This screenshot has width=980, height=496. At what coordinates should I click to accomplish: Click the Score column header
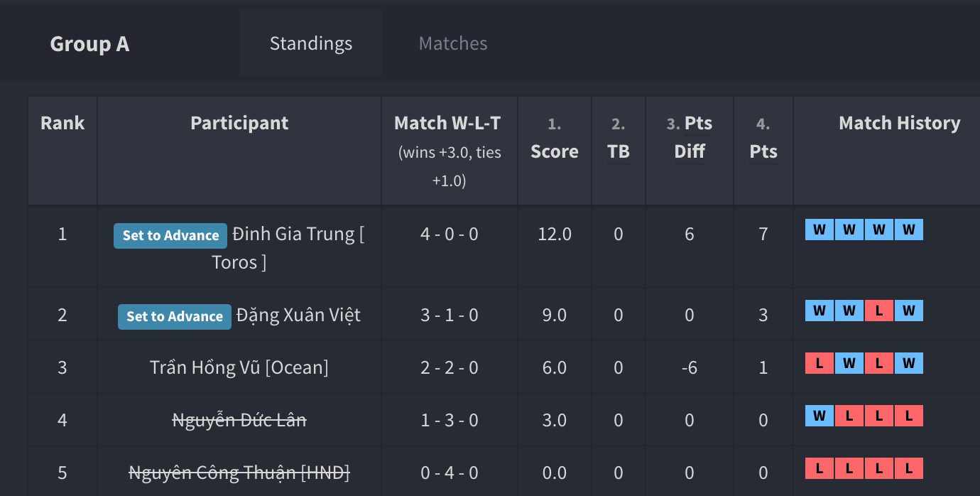555,151
